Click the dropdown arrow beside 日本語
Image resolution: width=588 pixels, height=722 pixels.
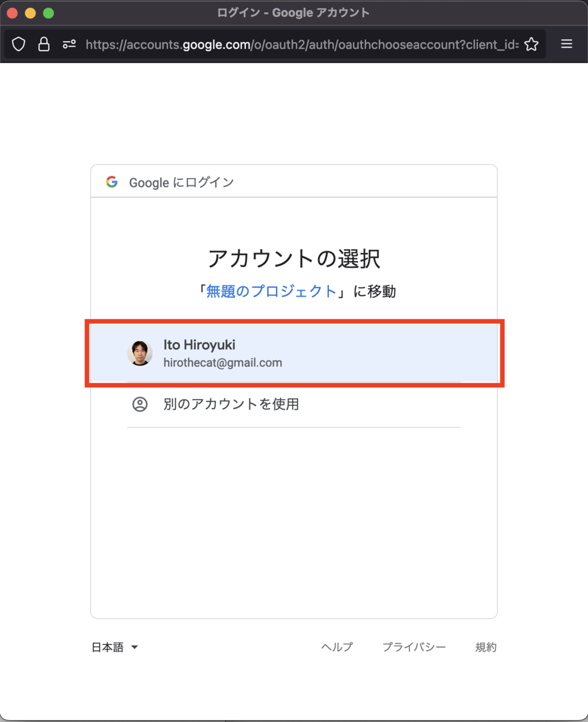click(x=134, y=647)
